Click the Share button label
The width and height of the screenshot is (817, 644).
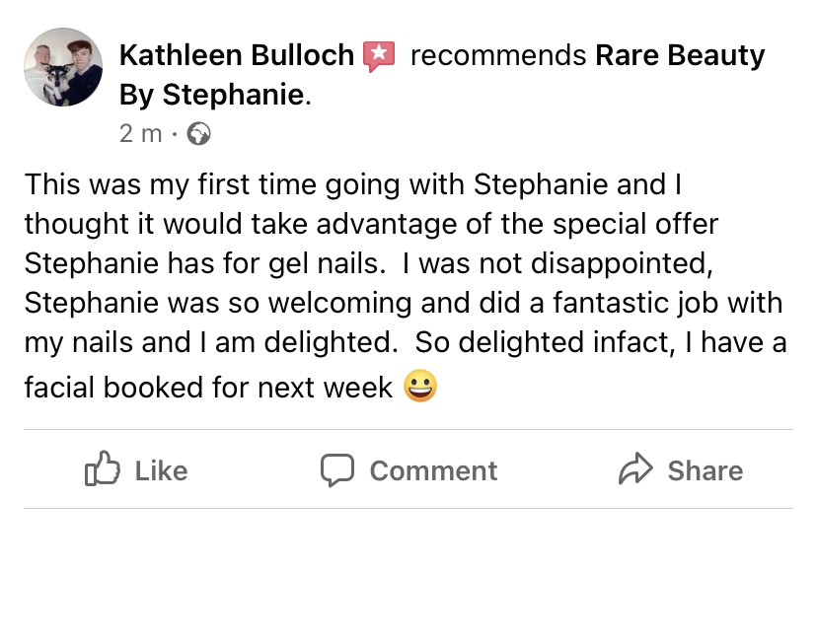coord(706,470)
